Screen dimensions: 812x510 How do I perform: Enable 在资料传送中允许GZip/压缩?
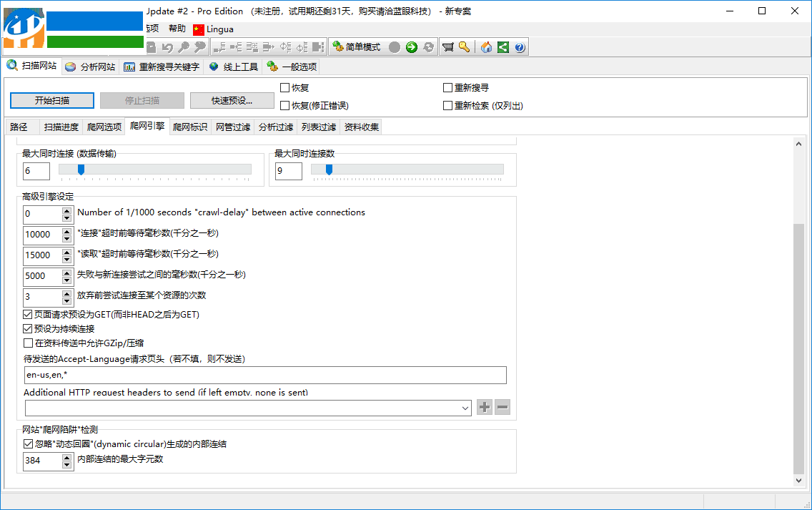point(27,343)
